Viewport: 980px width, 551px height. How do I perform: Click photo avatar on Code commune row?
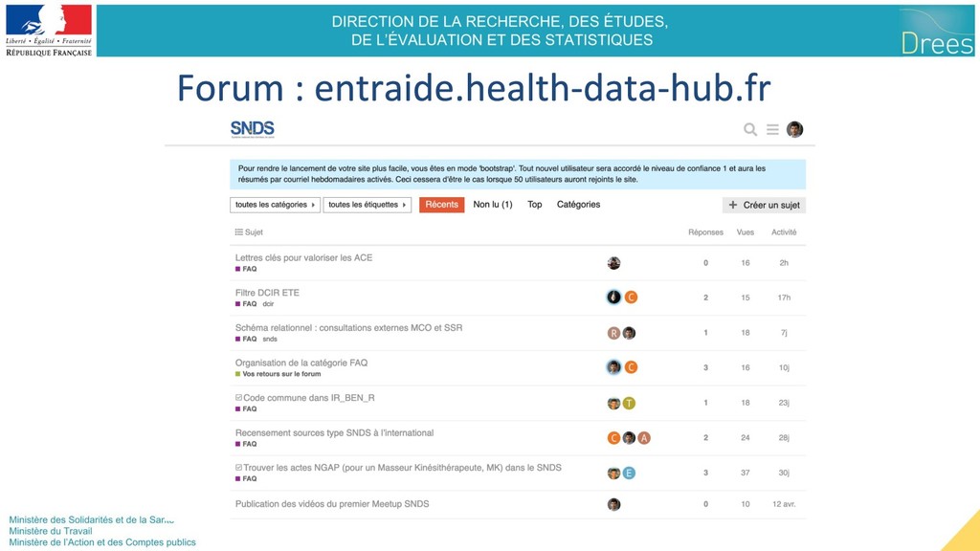(x=613, y=403)
